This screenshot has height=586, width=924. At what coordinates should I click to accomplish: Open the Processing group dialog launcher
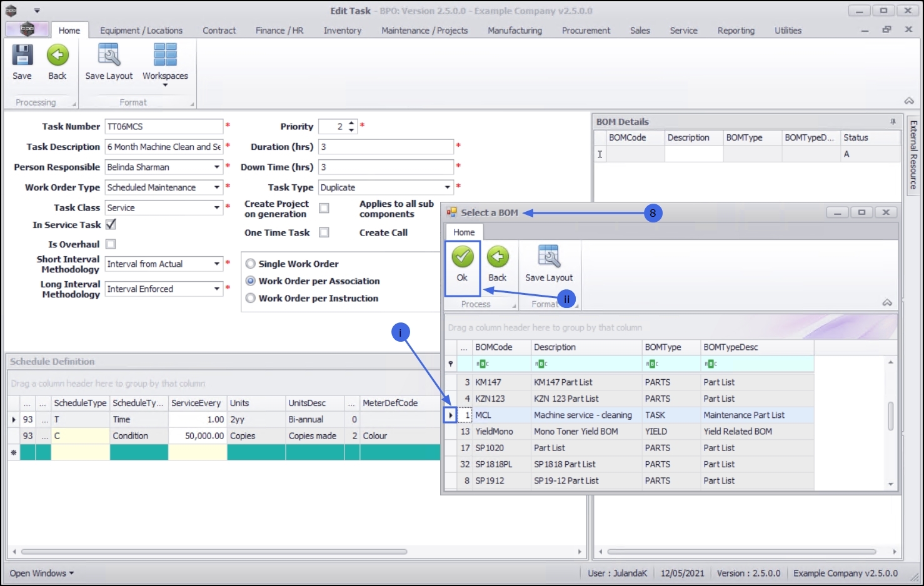[x=74, y=104]
